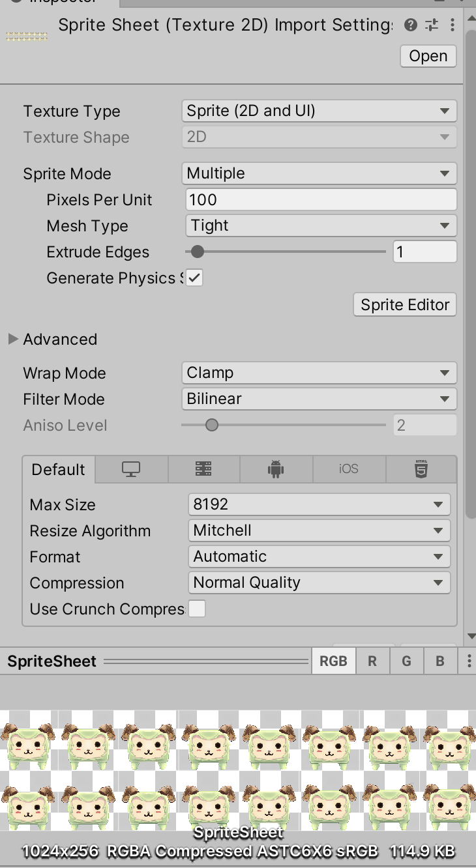The height and width of the screenshot is (868, 476).
Task: Disable Generate Physics Shape
Action: pyautogui.click(x=194, y=278)
